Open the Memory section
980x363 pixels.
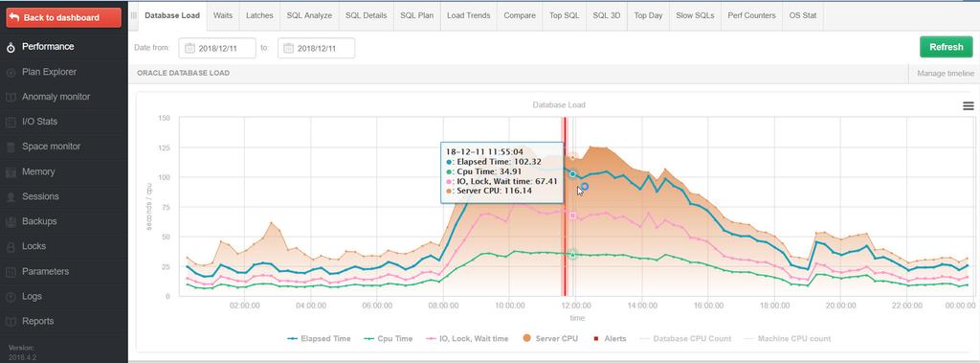38,171
